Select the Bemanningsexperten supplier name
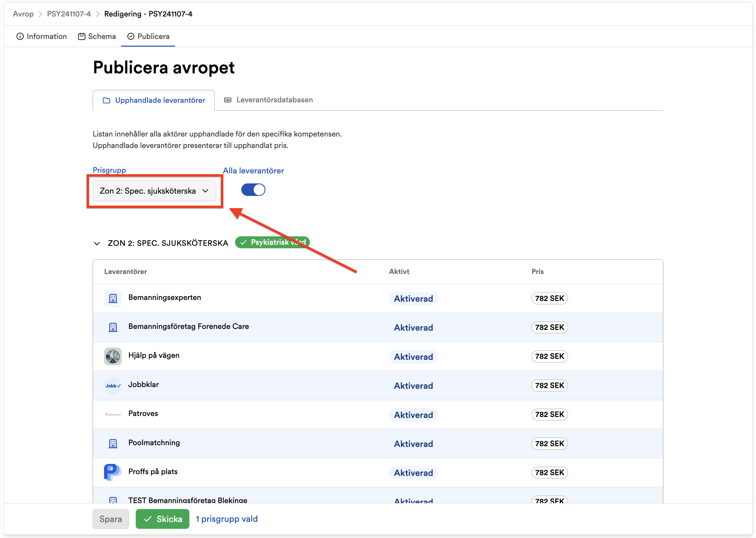The image size is (756, 538). click(x=165, y=297)
